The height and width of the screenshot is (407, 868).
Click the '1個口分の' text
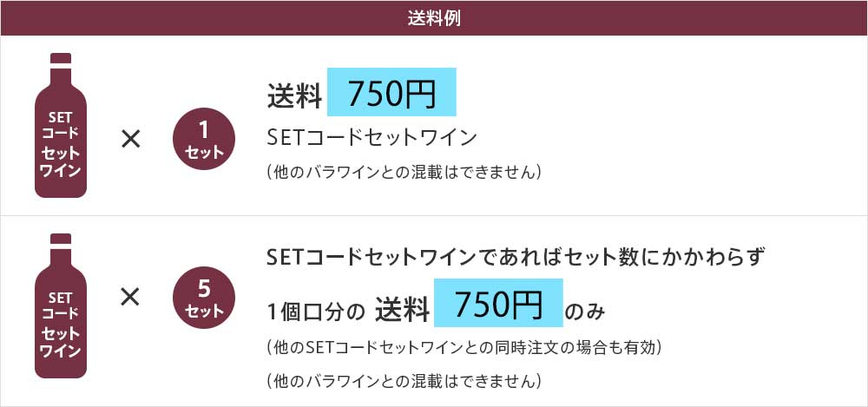pos(314,313)
